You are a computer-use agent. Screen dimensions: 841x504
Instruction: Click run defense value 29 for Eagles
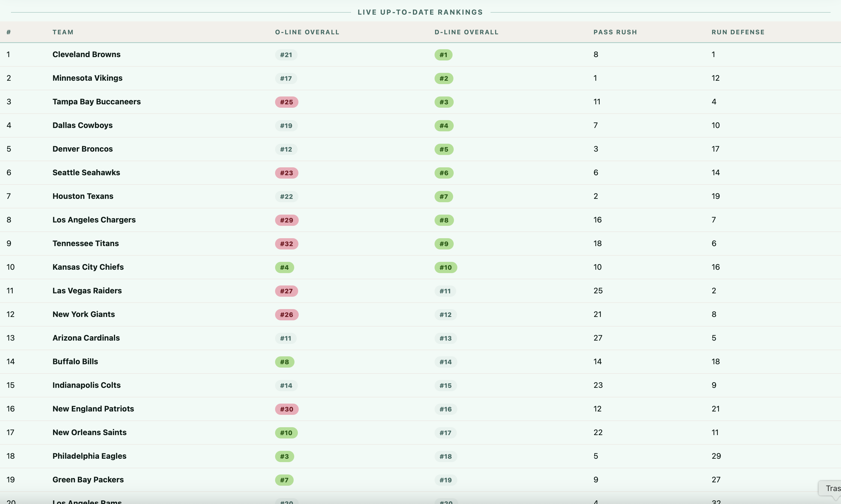click(716, 456)
